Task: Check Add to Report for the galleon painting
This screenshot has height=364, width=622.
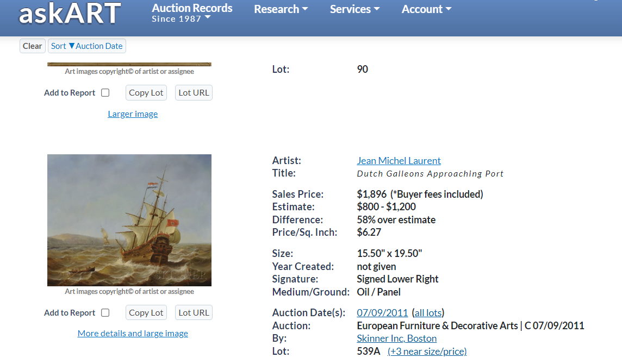Action: coord(105,312)
